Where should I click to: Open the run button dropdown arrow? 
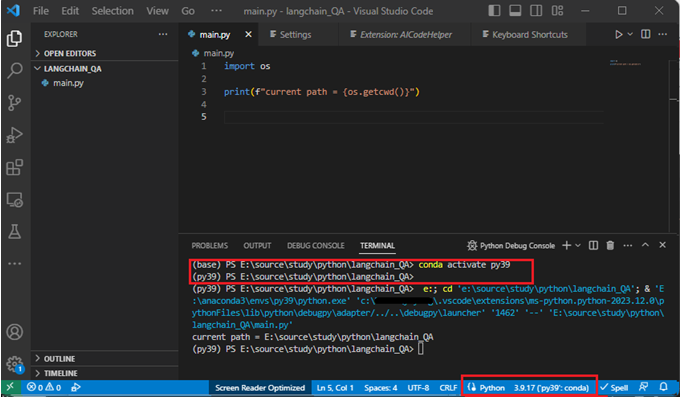coord(630,34)
